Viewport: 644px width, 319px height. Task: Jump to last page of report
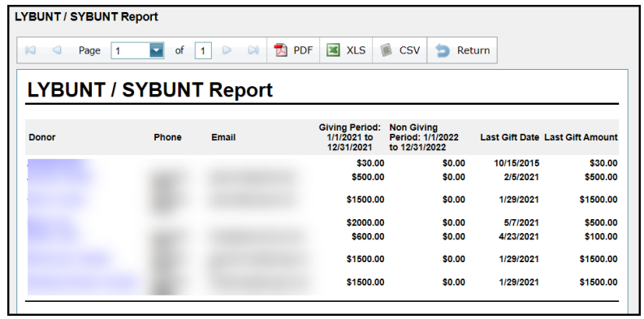(253, 50)
